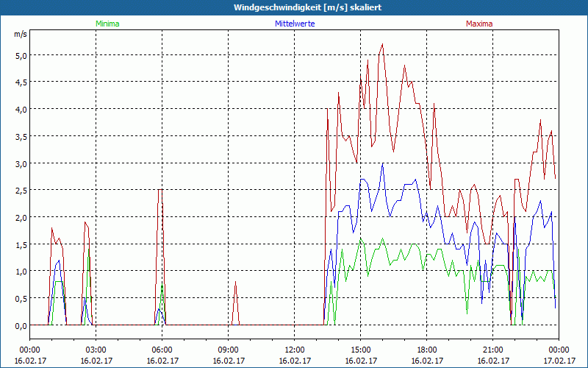
Task: Click the 3,5 y-axis value
Action: pos(21,137)
